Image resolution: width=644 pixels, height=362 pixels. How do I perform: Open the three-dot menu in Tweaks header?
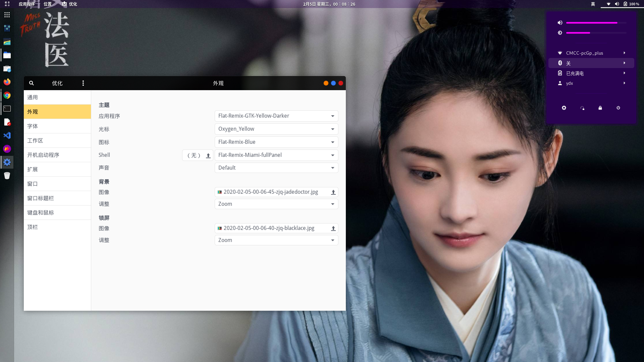tap(83, 83)
